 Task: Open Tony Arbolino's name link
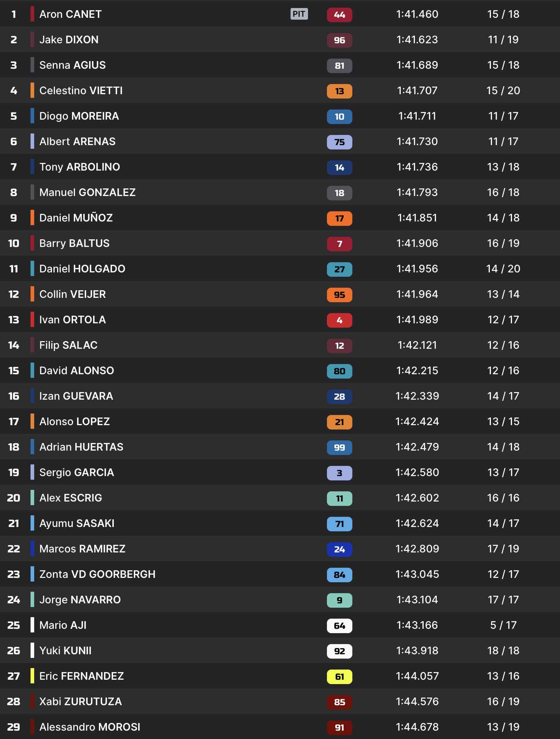(x=79, y=167)
